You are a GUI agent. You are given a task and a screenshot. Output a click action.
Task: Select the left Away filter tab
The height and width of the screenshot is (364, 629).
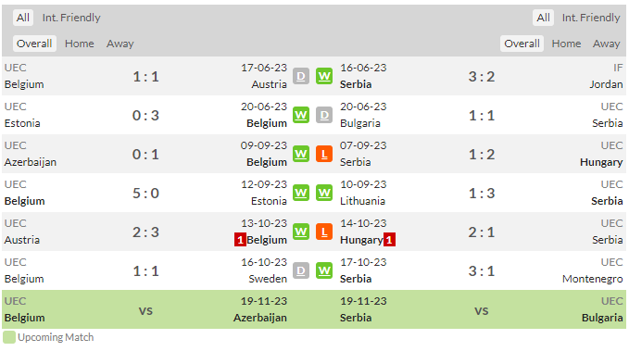pyautogui.click(x=120, y=44)
